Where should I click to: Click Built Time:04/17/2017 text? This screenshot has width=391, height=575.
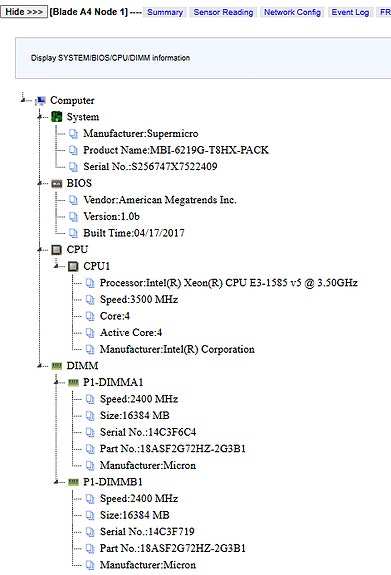click(x=134, y=233)
